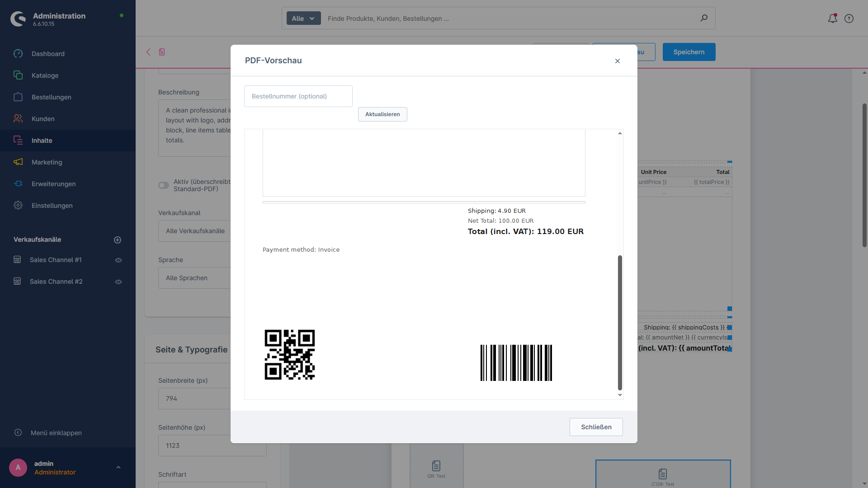Click Menü einklappen
This screenshot has width=868, height=488.
click(x=56, y=433)
